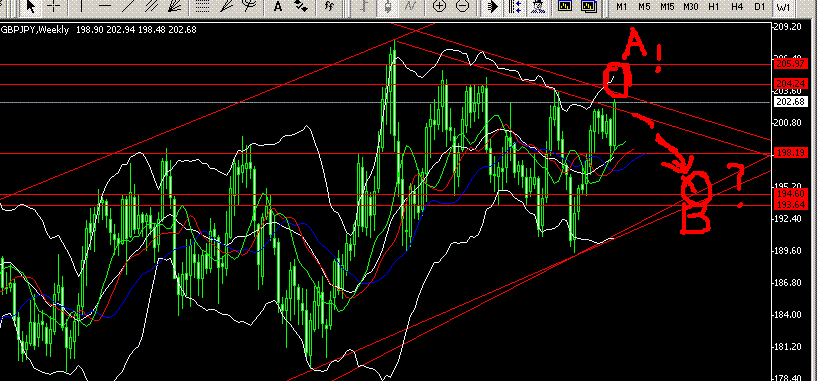
Task: Zoom in on the chart
Action: click(440, 6)
